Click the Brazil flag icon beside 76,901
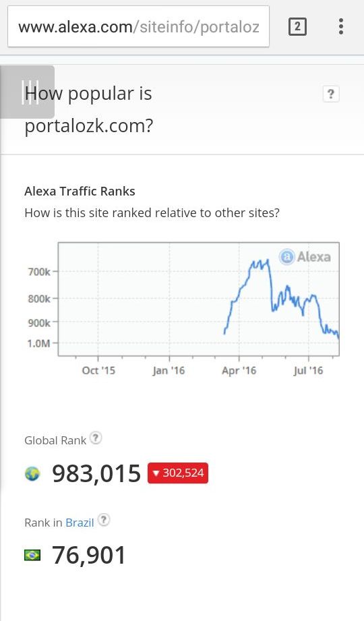This screenshot has width=364, height=621. coord(32,555)
